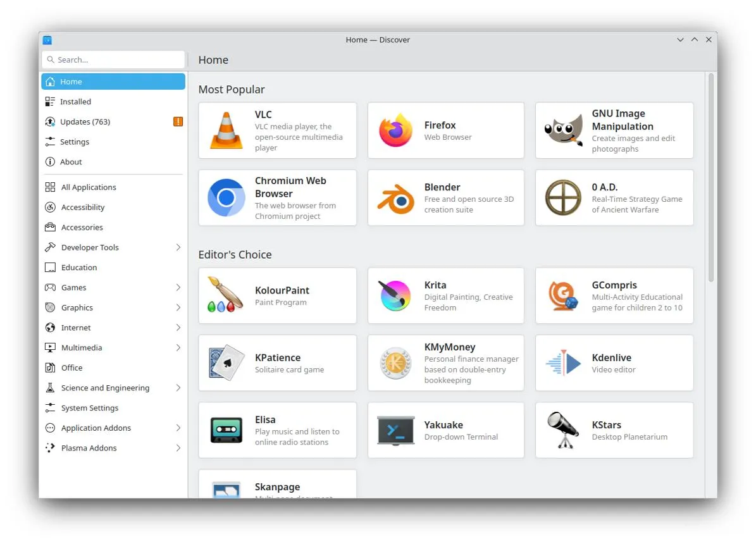Screen dimensions: 756x544
Task: Select the Internet category label
Action: [x=76, y=328]
